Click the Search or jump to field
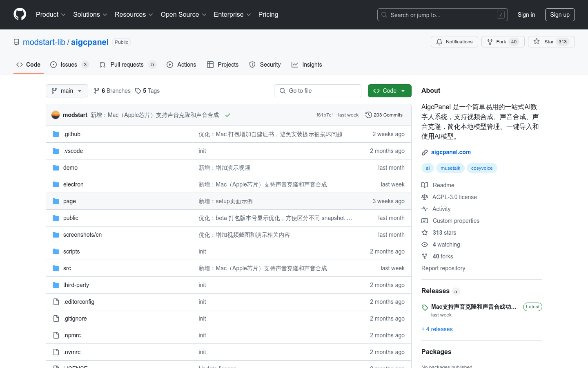588x368 pixels. 443,15
